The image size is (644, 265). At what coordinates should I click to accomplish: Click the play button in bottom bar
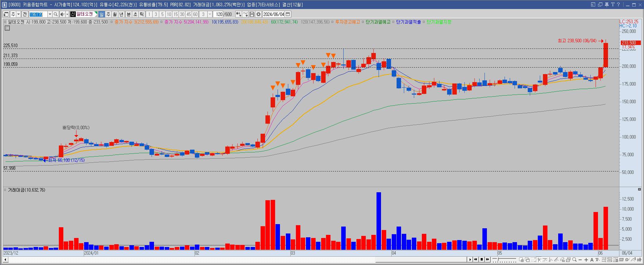click(x=470, y=259)
